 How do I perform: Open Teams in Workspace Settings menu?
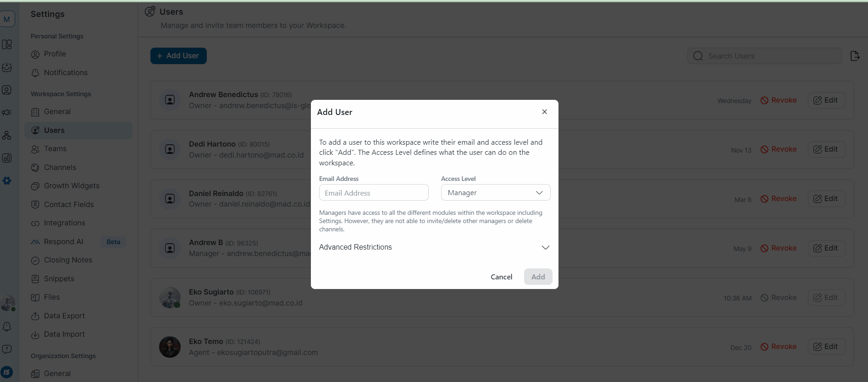55,149
